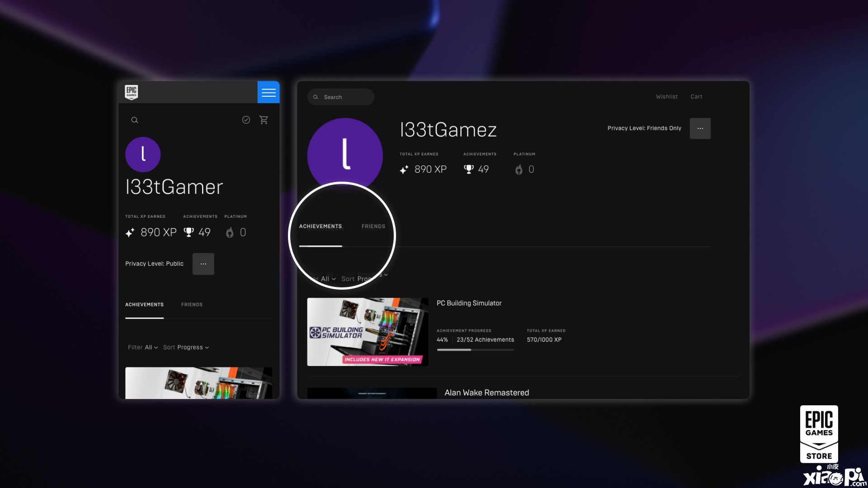This screenshot has height=488, width=868.
Task: Click the Privacy Level: Public label
Action: 154,264
